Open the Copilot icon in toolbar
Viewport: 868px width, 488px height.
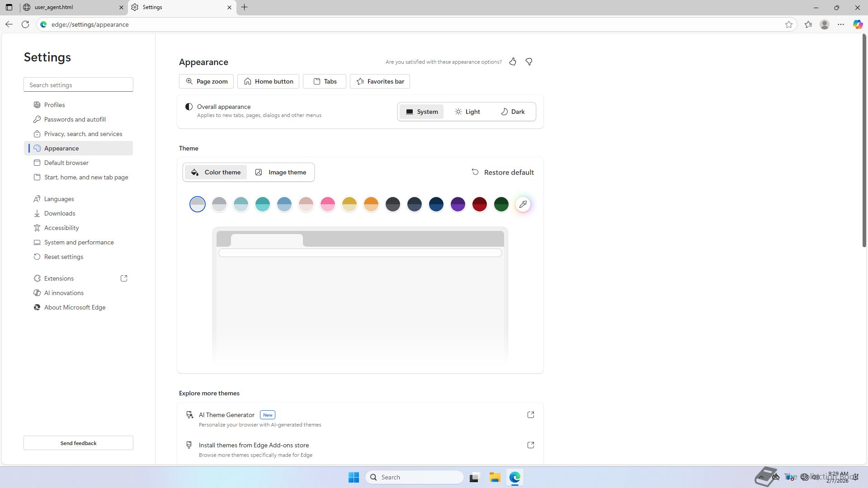(x=858, y=24)
